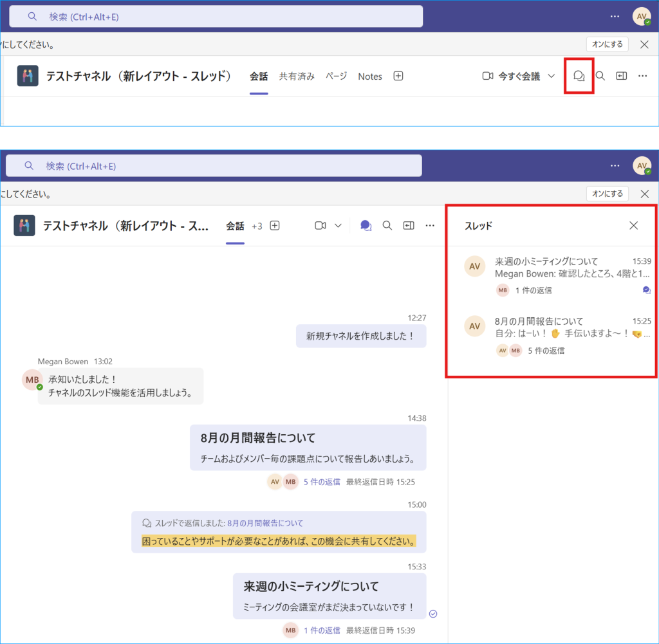
Task: Click 8月の月間報告について post heading
Action: [x=257, y=438]
